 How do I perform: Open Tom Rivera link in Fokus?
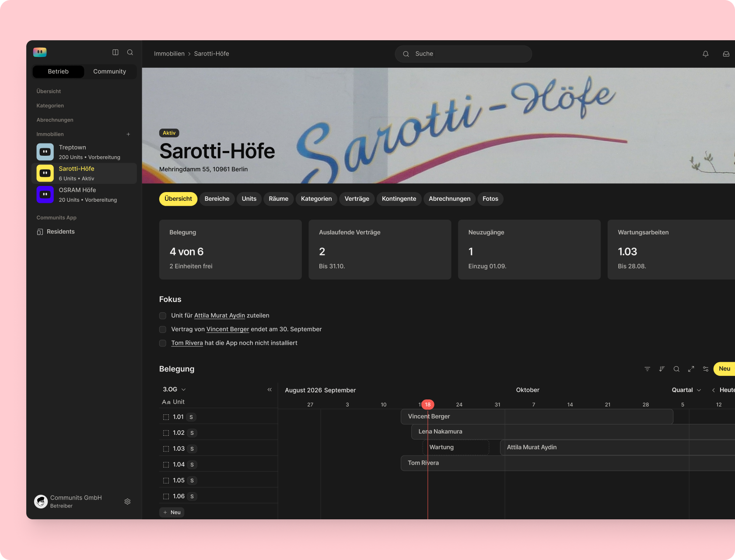pos(187,343)
